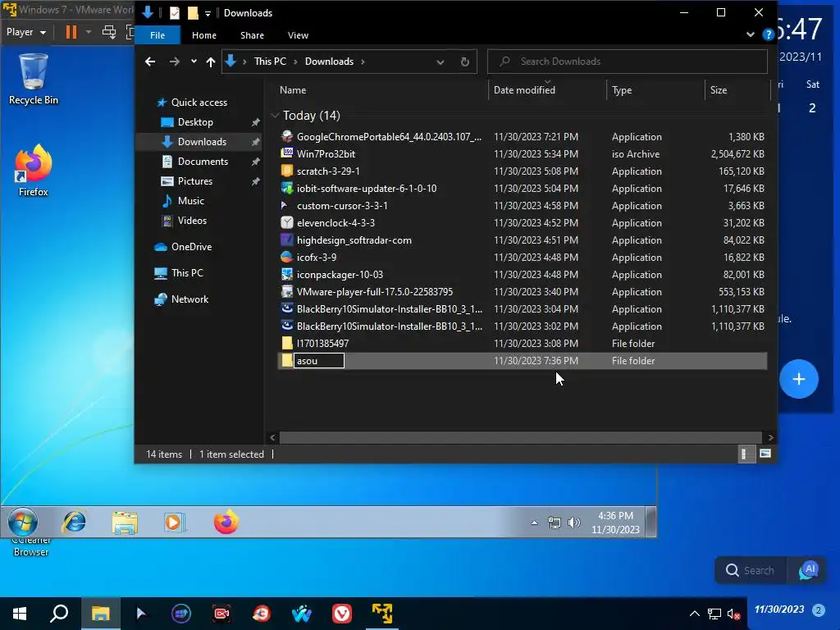Open the File ribbon tab

(157, 35)
